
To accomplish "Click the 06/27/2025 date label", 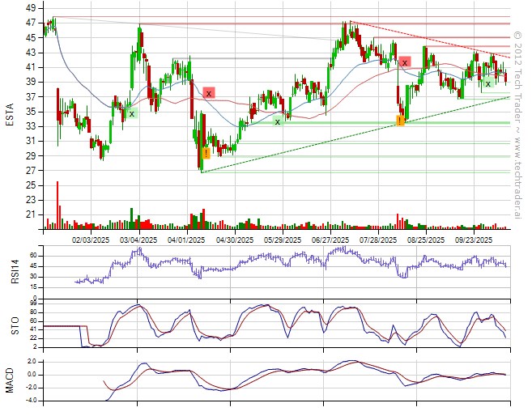I will pyautogui.click(x=330, y=240).
